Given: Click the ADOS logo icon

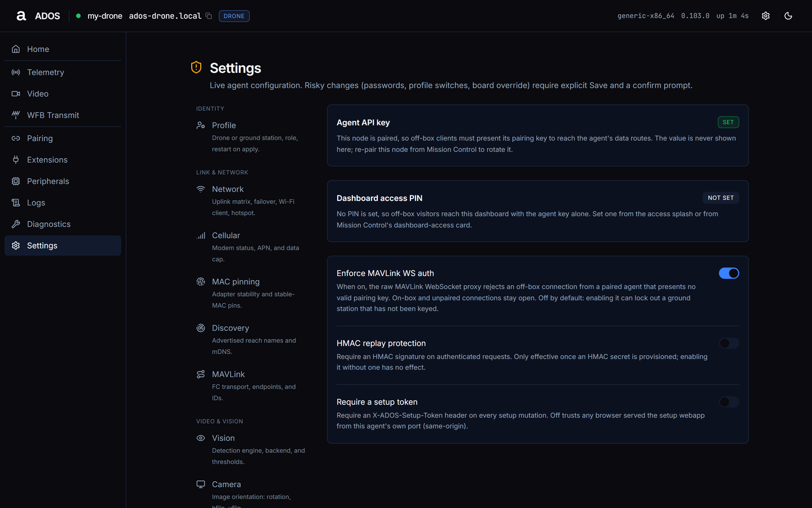Looking at the screenshot, I should 21,16.
